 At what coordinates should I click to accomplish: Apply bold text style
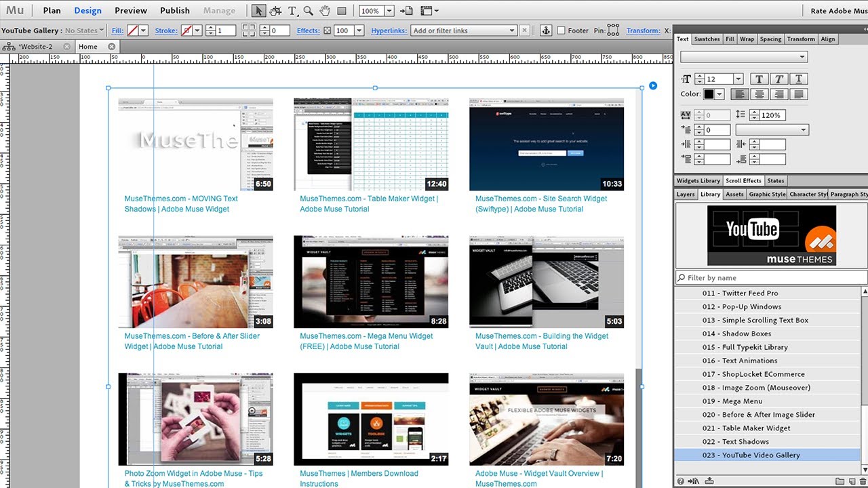pos(759,79)
